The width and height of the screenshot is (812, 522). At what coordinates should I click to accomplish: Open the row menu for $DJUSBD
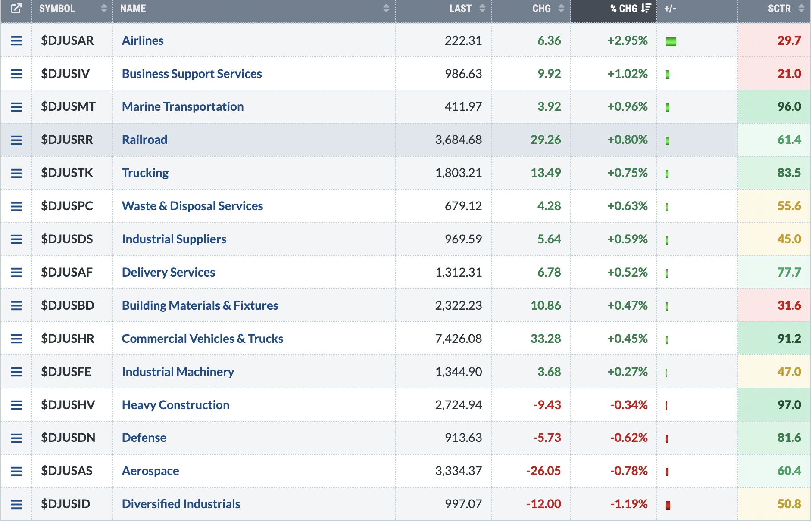[16, 306]
